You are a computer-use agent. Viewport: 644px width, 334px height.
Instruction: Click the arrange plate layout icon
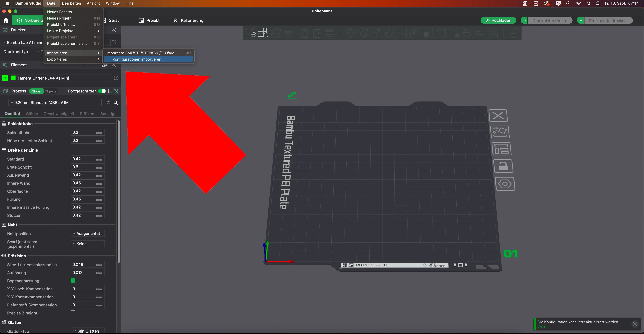(502, 149)
